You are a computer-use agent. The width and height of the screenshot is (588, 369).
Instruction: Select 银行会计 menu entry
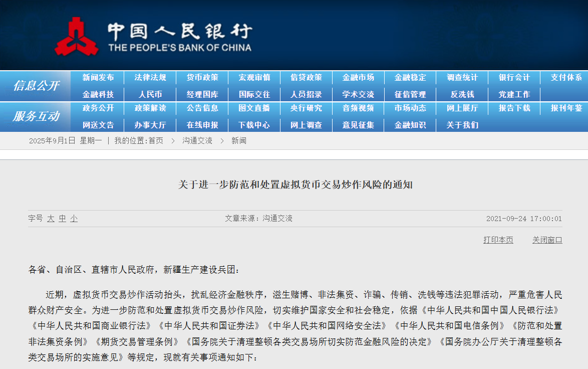(x=514, y=78)
